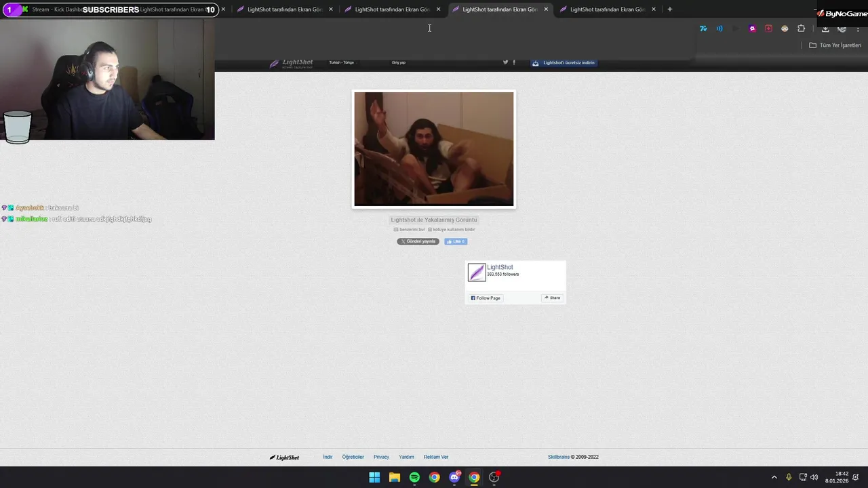
Task: Open Tüm Yer İşaretleri bookmarks folder
Action: point(835,45)
